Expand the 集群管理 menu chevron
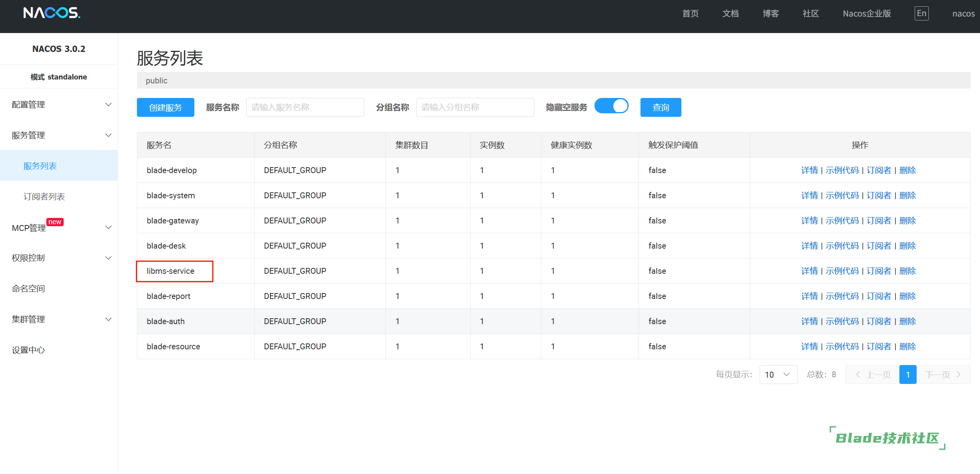The height and width of the screenshot is (474, 980). (108, 319)
